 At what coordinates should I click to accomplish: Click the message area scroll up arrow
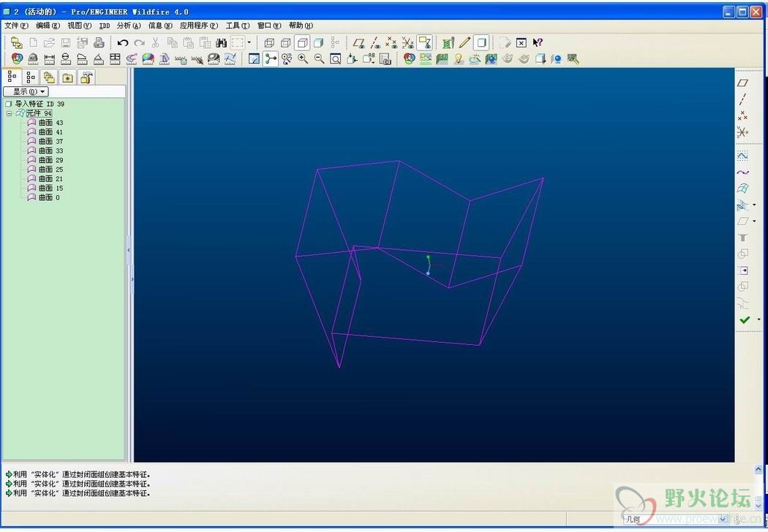click(758, 469)
